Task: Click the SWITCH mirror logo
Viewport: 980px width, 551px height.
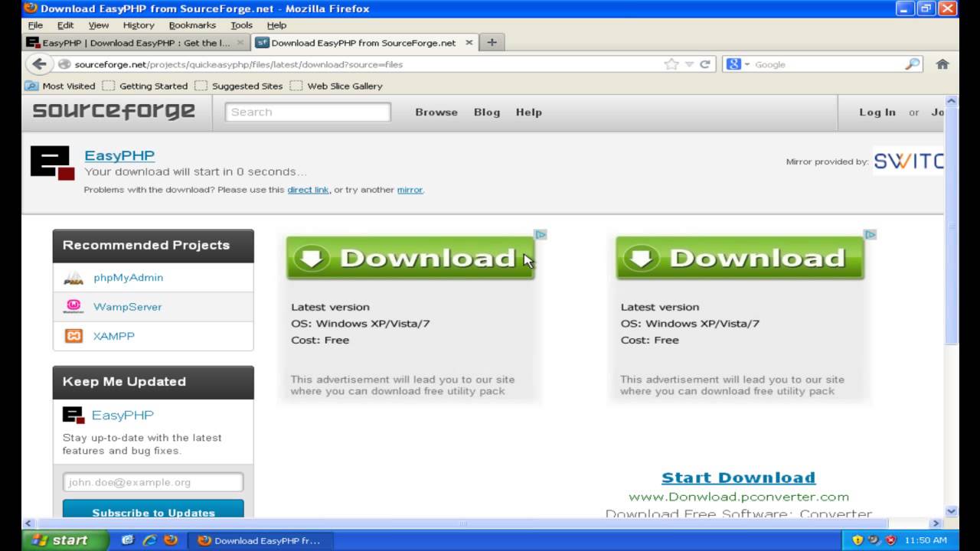Action: tap(908, 161)
